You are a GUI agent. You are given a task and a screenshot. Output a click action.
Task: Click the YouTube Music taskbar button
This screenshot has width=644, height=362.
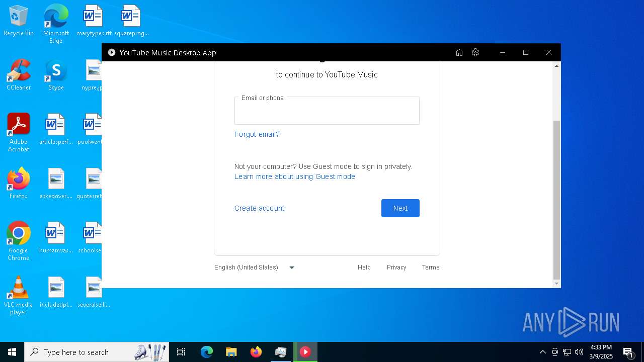[305, 352]
